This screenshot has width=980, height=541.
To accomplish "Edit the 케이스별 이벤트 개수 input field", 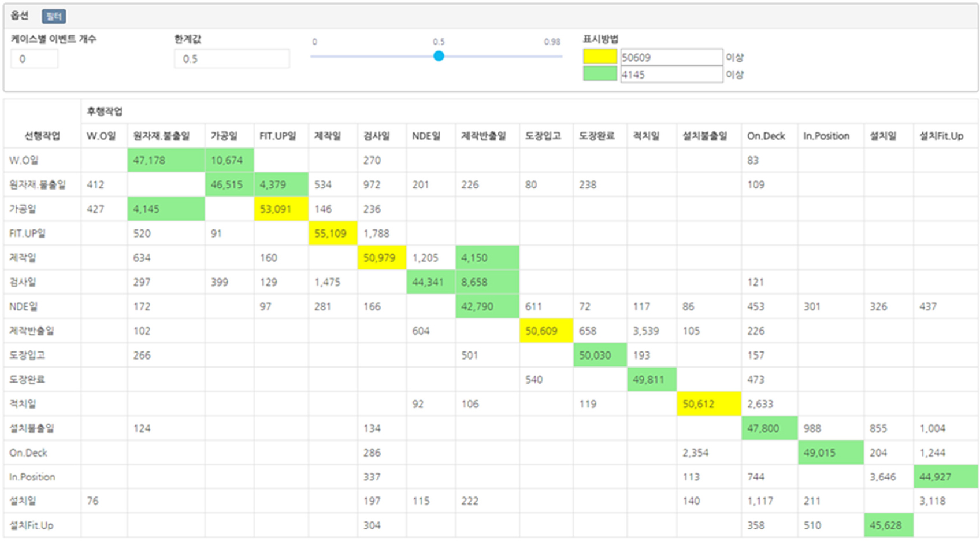I will pos(34,58).
